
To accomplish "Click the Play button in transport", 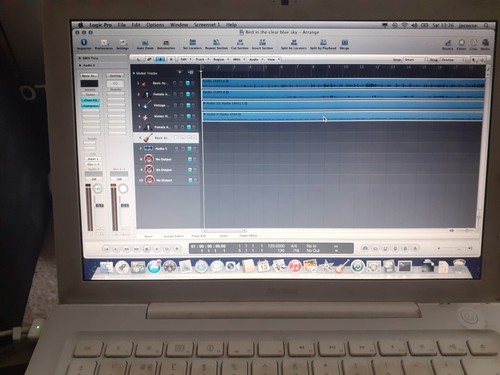I will pyautogui.click(x=157, y=249).
